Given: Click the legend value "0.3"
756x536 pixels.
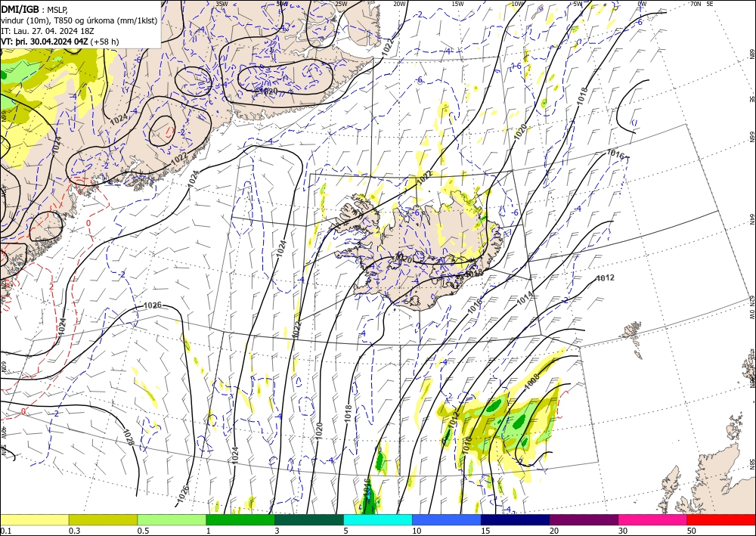Looking at the screenshot, I should coord(74,531).
